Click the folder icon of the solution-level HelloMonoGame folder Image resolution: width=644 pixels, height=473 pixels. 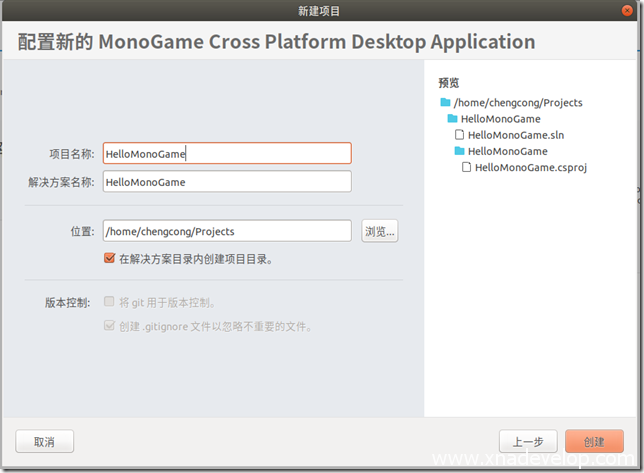pos(452,119)
